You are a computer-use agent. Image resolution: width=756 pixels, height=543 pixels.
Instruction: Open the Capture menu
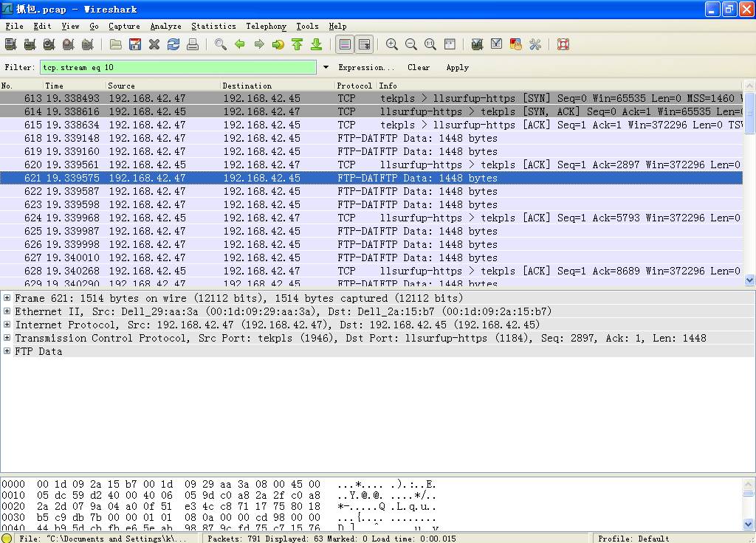pos(124,26)
